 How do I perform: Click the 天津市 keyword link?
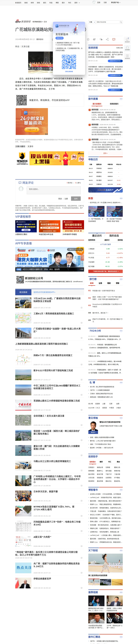coord(30,147)
